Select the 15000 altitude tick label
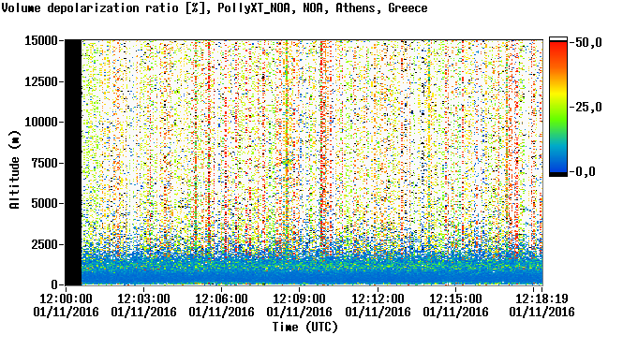 41,40
